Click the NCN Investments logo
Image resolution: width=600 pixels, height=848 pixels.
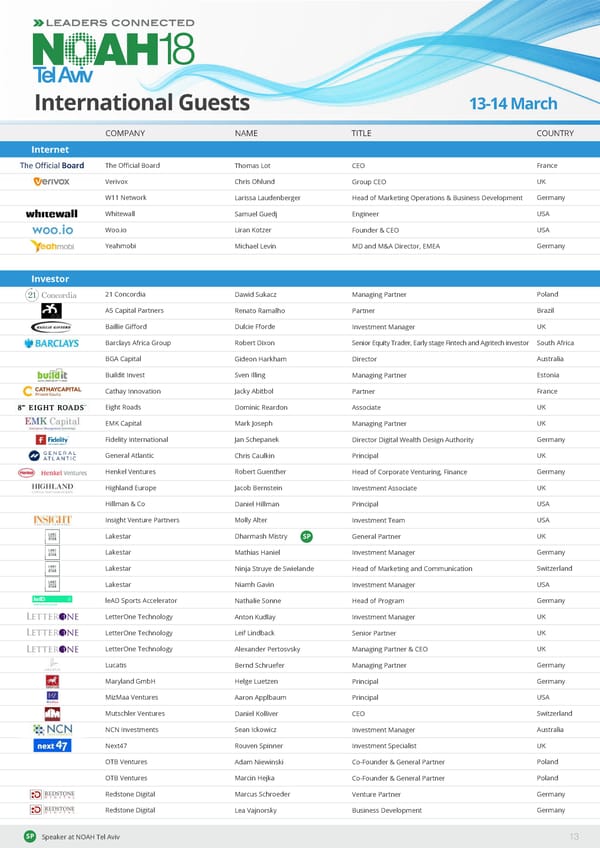tap(51, 730)
